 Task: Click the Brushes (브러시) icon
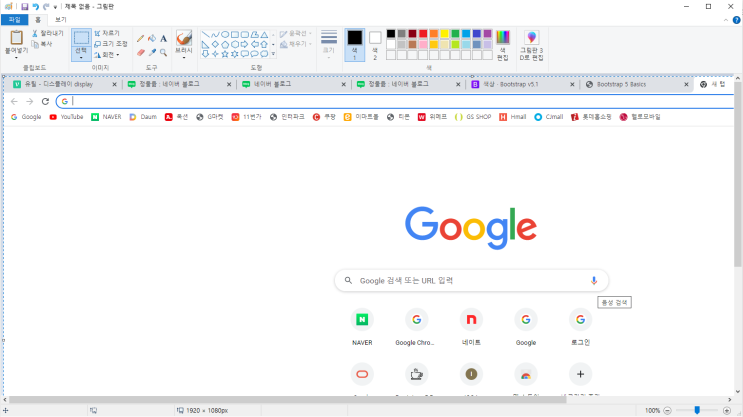click(x=184, y=37)
